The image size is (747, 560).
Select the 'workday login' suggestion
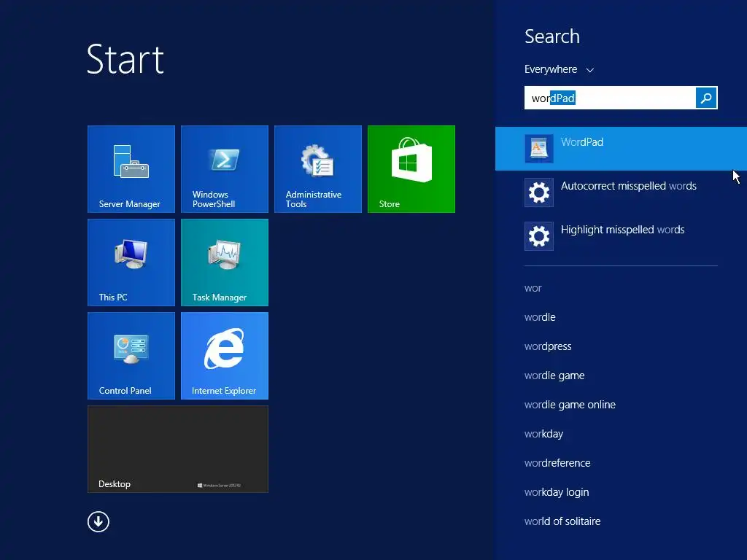click(557, 492)
